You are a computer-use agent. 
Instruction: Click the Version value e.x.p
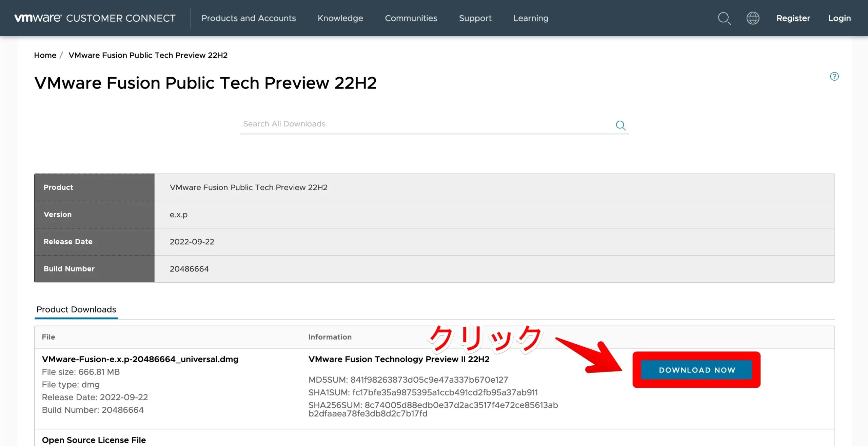178,215
